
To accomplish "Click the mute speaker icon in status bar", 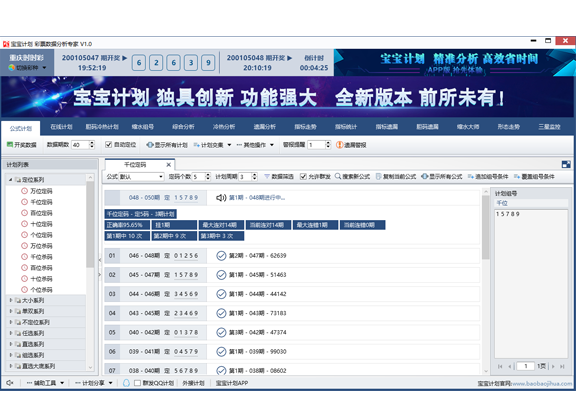I will click(x=10, y=383).
